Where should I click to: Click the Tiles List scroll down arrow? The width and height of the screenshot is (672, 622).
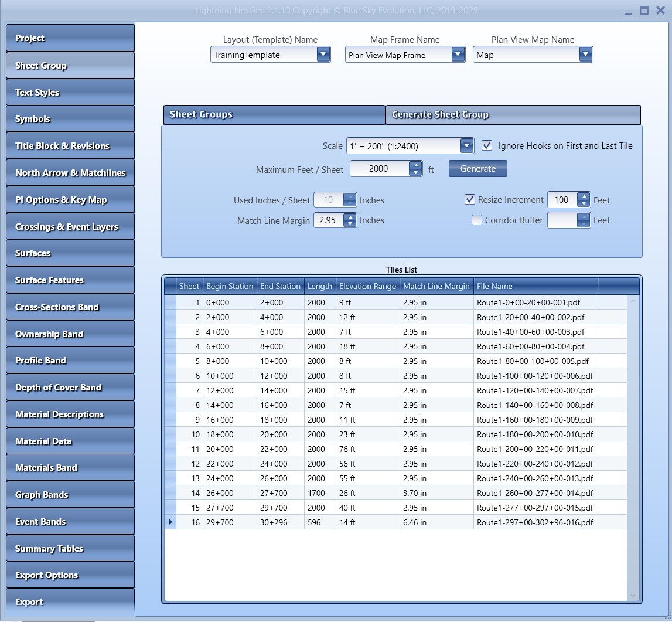coord(633,596)
